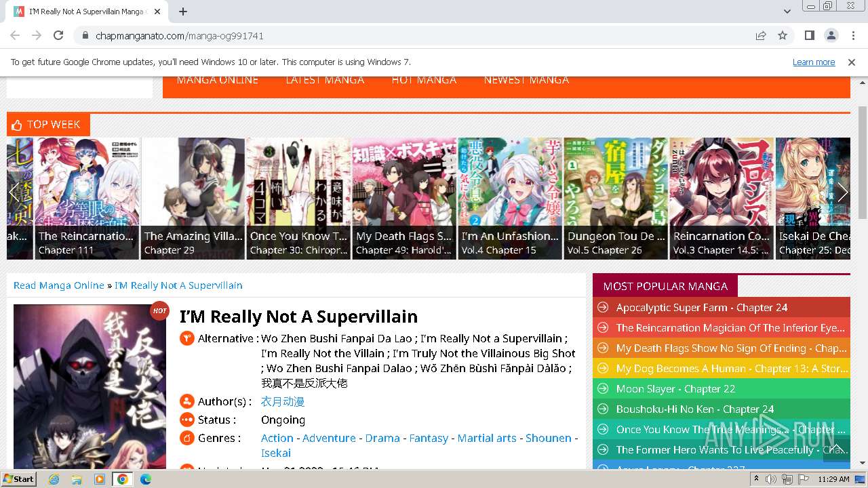Open the MANGA ONLINE menu item
The width and height of the screenshot is (868, 488).
(x=218, y=80)
